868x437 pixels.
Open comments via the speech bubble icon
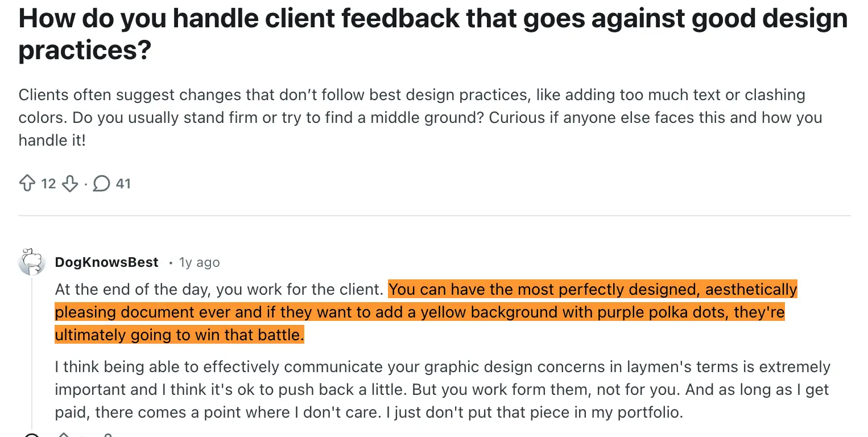102,183
